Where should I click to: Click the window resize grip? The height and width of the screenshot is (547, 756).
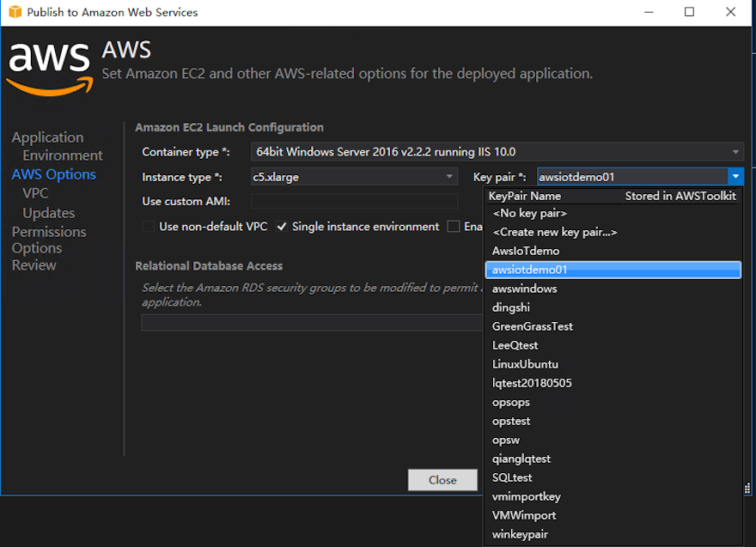point(747,489)
